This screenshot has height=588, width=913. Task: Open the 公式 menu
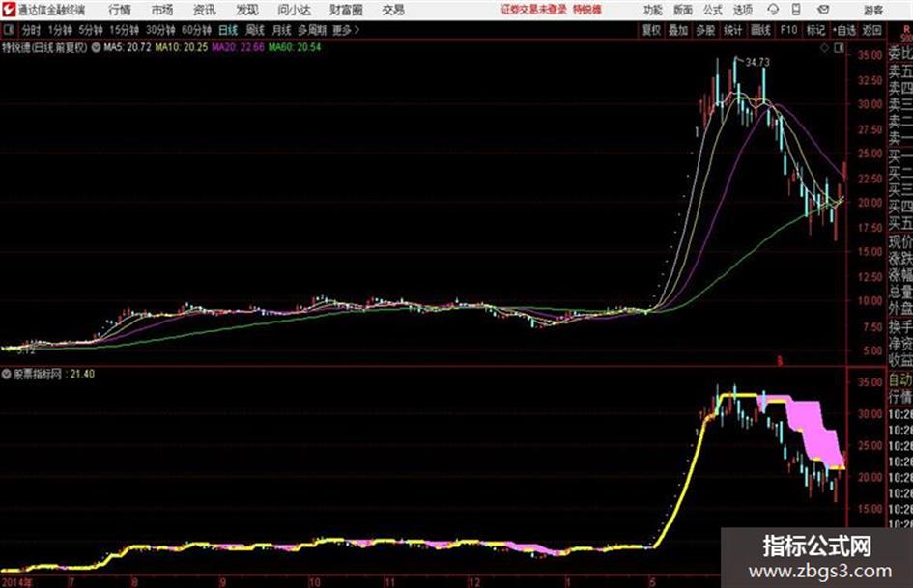pyautogui.click(x=713, y=10)
